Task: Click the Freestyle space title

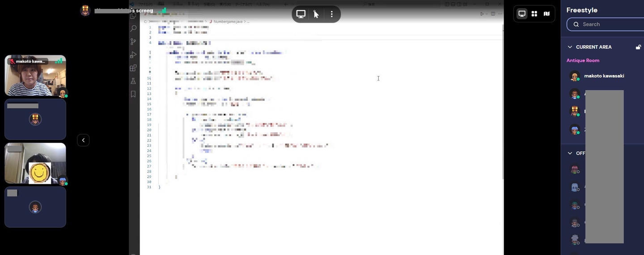Action: [x=581, y=10]
